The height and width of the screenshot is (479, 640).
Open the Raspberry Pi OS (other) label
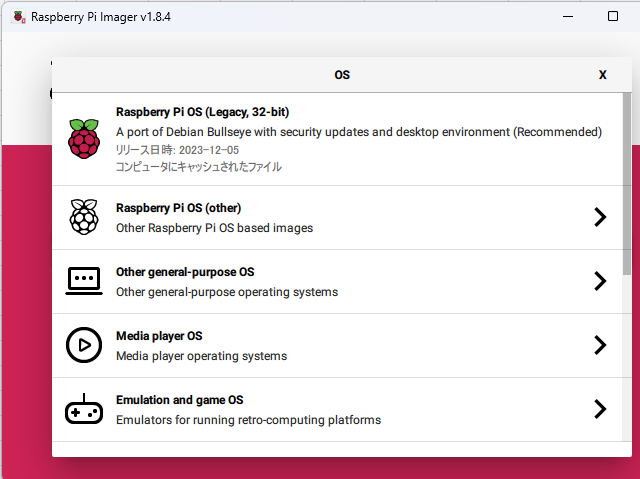point(178,208)
